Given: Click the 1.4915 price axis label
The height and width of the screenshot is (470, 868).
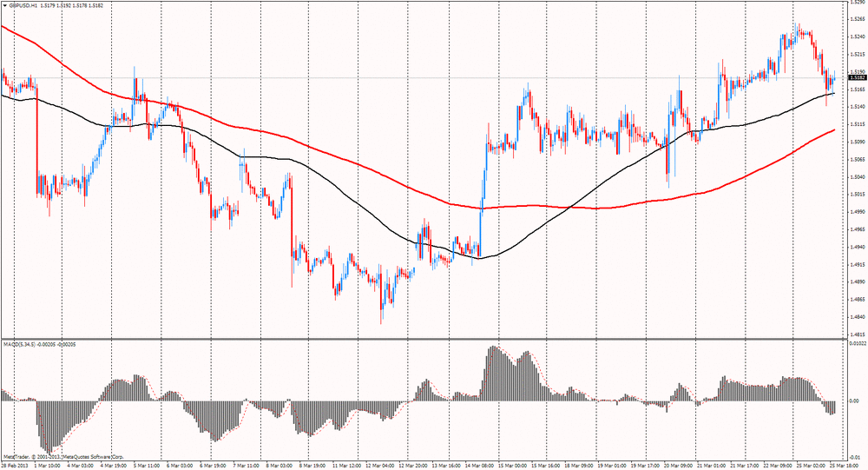Looking at the screenshot, I should (858, 264).
